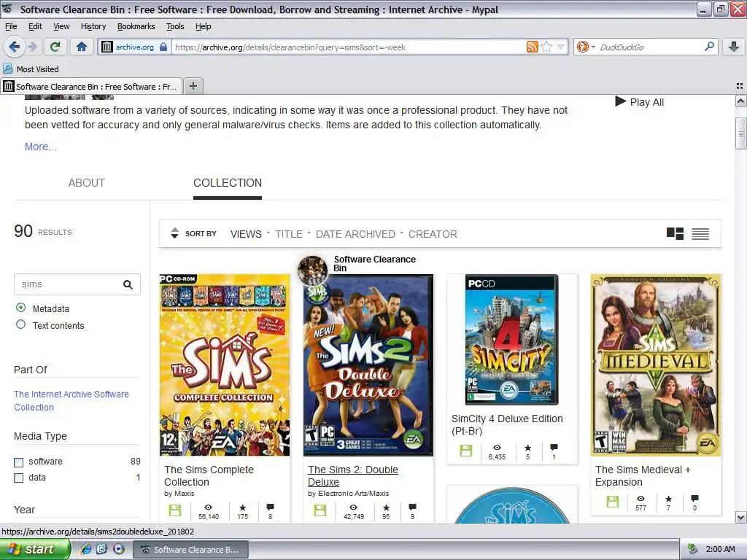Open the File menu
747x560 pixels.
[x=11, y=26]
